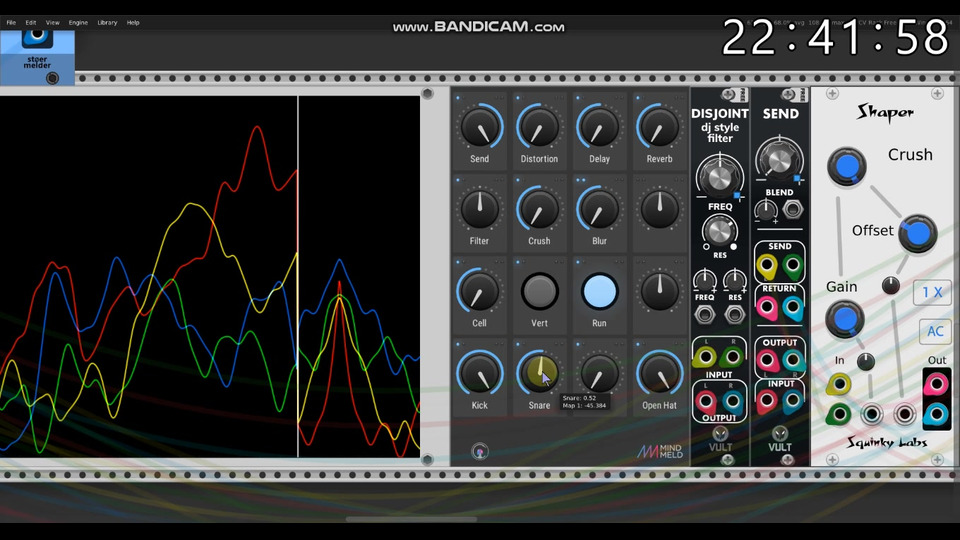The height and width of the screenshot is (540, 960).
Task: Click Send module left OUTPUT jack
Action: click(x=766, y=360)
